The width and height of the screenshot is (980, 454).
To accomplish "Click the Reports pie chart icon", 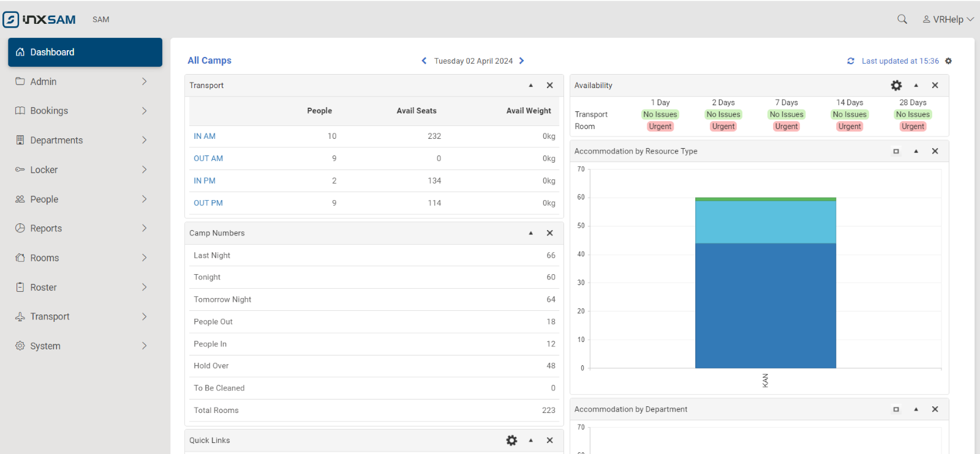I will coord(20,228).
